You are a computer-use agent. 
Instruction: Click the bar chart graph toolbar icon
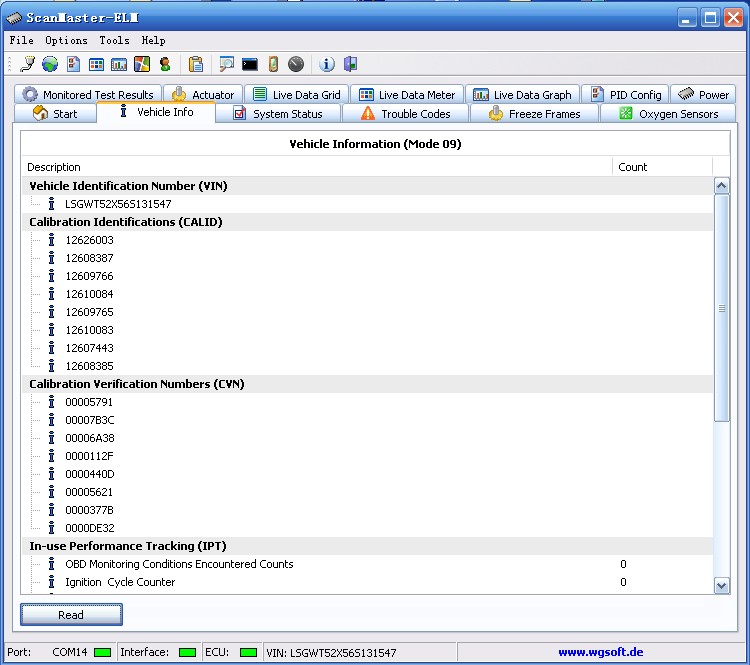(x=119, y=64)
